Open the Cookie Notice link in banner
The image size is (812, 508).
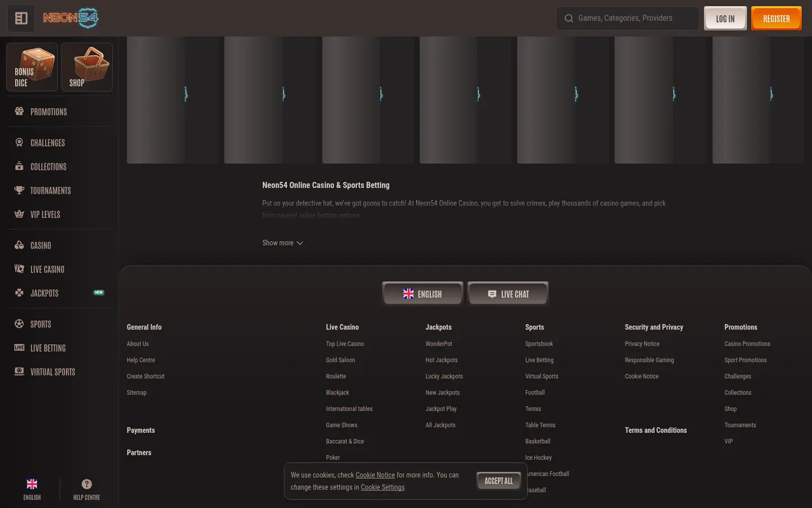coord(375,475)
